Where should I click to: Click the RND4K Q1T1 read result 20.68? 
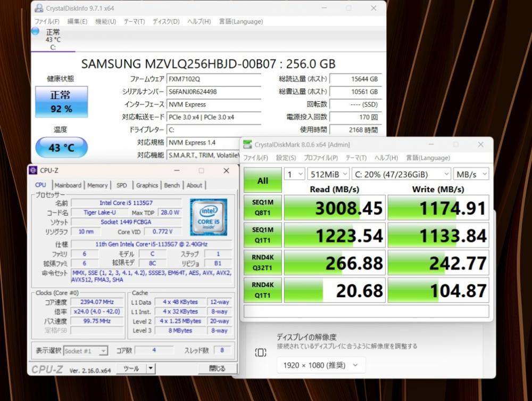(335, 290)
